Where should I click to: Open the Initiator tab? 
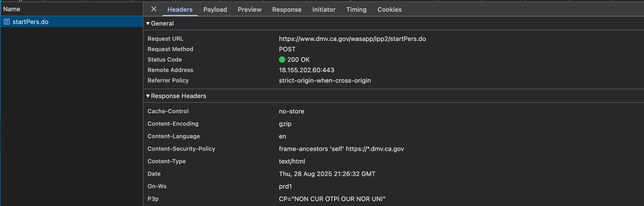coord(324,10)
